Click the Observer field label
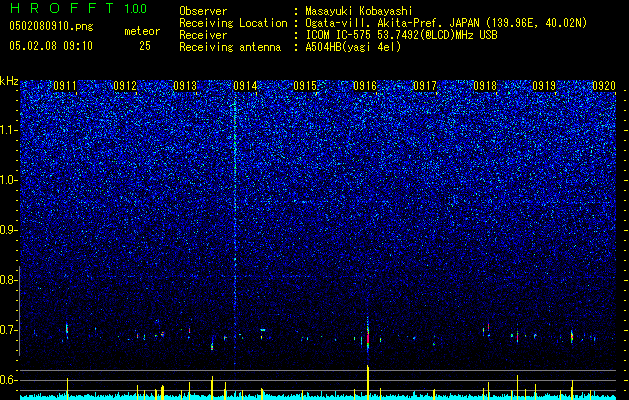This screenshot has width=629, height=400. point(203,11)
